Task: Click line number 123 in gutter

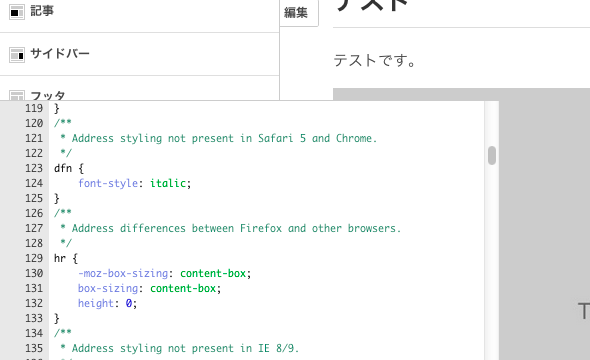Action: [x=34, y=168]
